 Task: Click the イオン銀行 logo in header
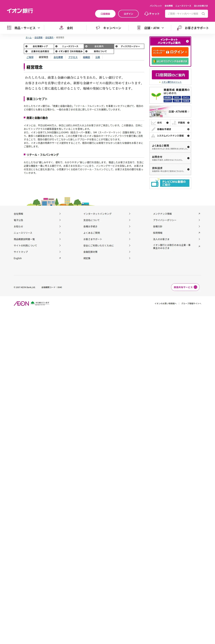coord(20,11)
